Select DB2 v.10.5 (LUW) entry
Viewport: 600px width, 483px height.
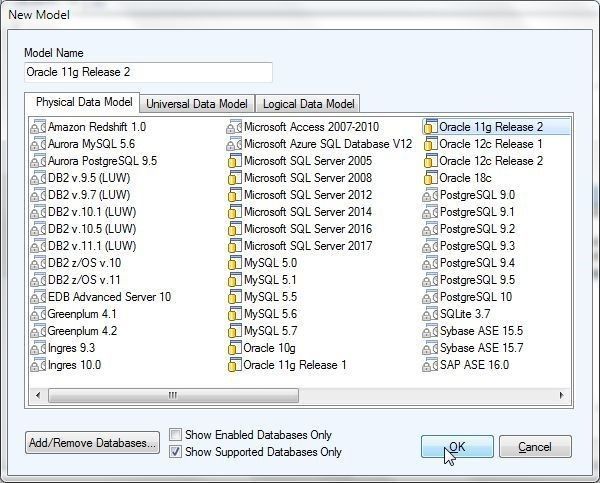tap(83, 229)
